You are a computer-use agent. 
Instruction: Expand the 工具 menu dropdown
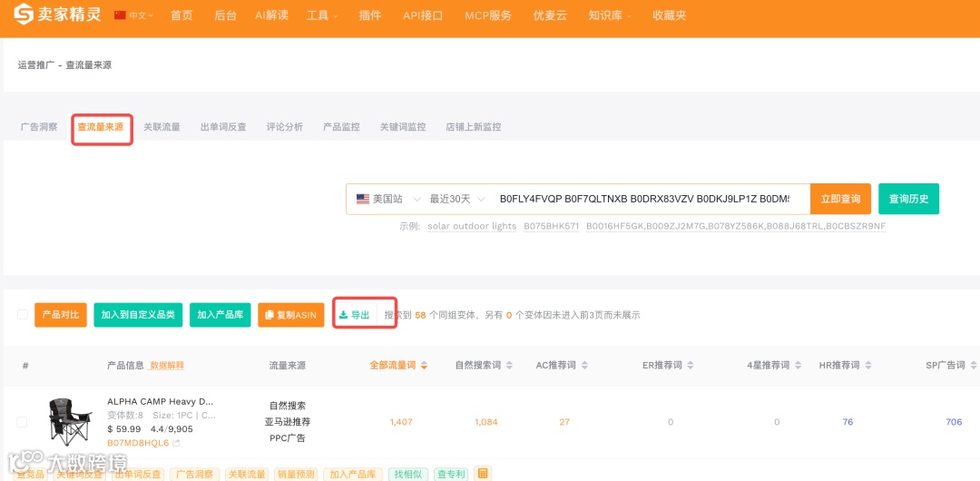(322, 15)
